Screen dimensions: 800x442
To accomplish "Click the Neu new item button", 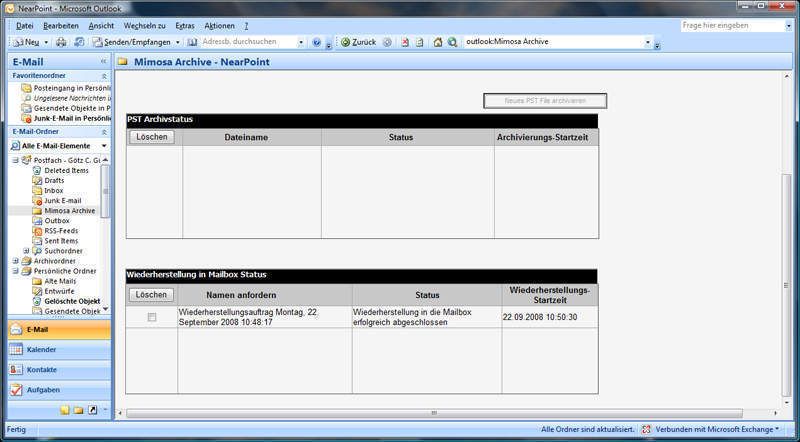I will point(27,42).
